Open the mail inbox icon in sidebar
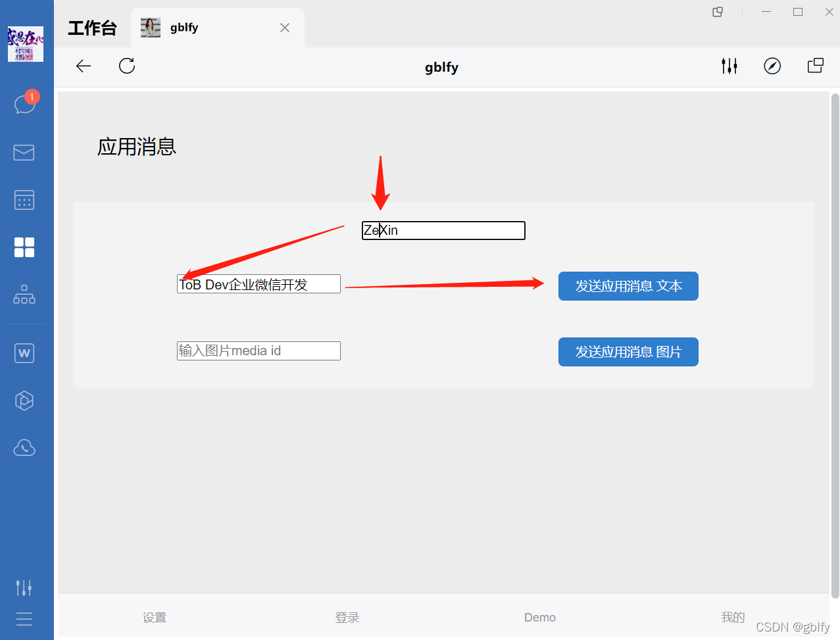This screenshot has width=840, height=640. point(24,153)
